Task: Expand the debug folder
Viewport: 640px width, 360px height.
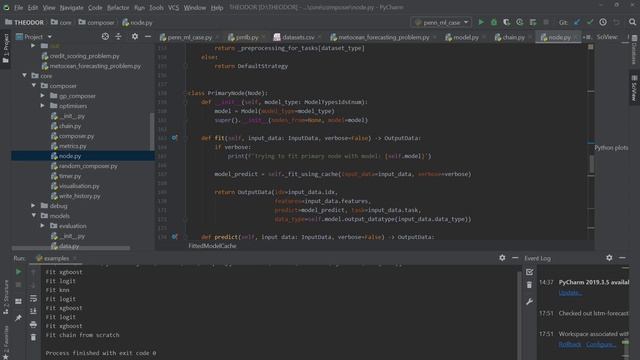Action: coord(33,206)
